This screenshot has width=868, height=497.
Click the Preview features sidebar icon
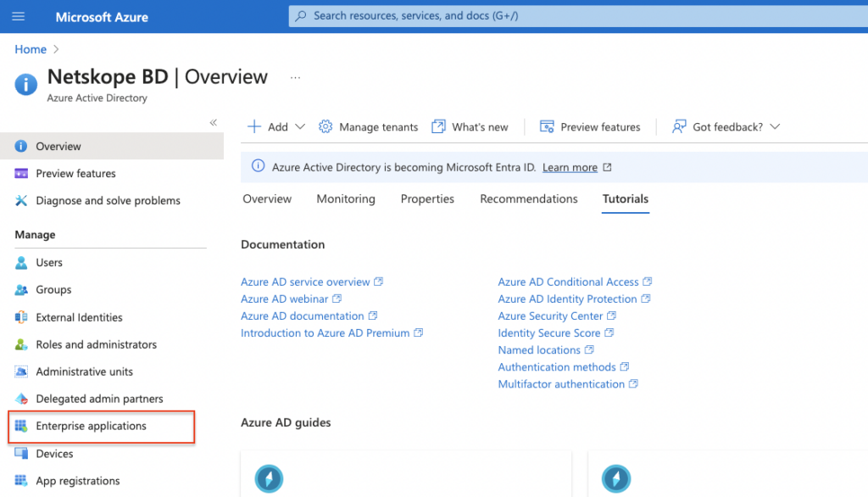pos(21,173)
